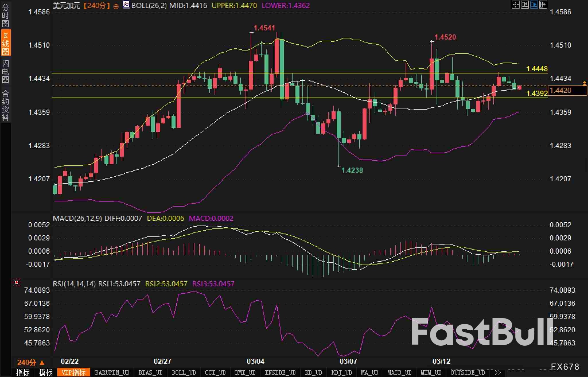
Task: Click the red sun marker beside RSI panel
Action: pyautogui.click(x=17, y=283)
